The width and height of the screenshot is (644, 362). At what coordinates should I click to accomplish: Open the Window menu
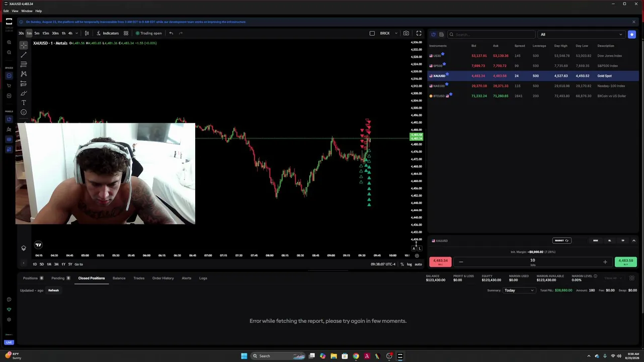[27, 11]
